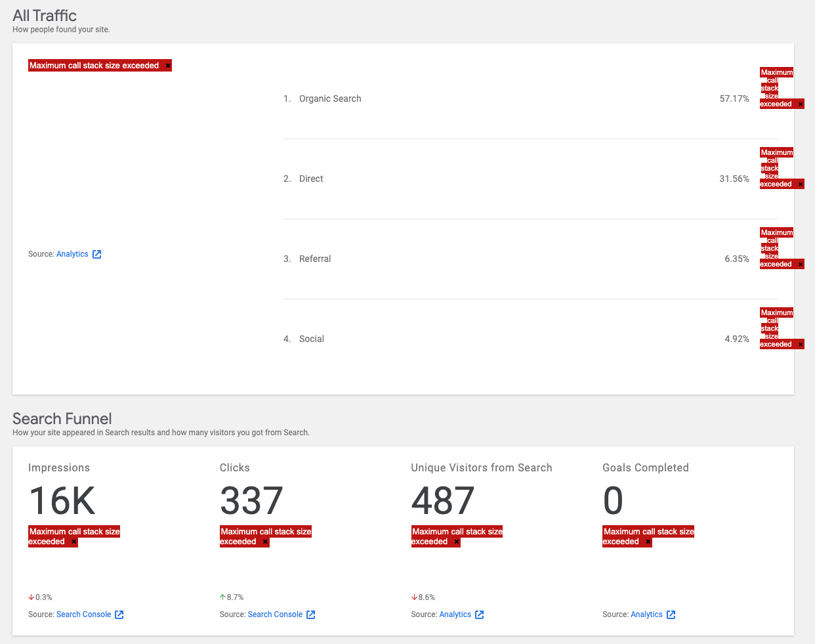This screenshot has width=815, height=644.
Task: Click the × on the top-left error badge
Action: coord(167,65)
